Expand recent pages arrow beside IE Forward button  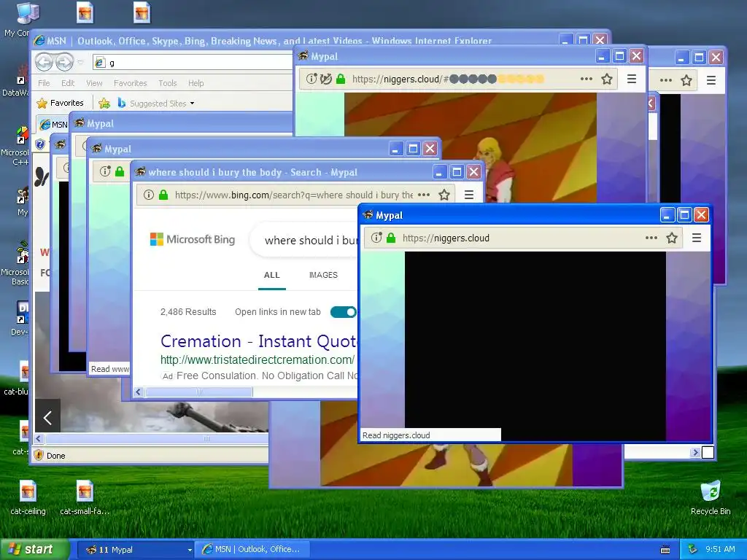coord(80,62)
